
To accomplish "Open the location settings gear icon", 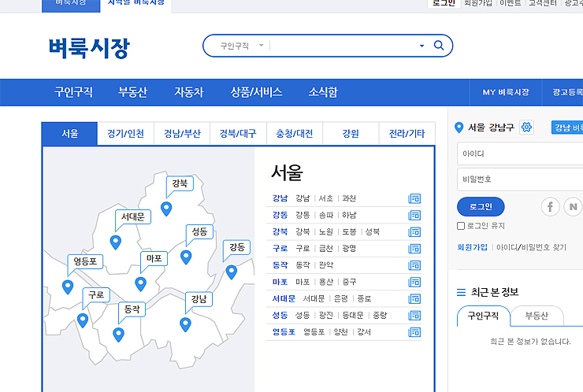I will (526, 128).
